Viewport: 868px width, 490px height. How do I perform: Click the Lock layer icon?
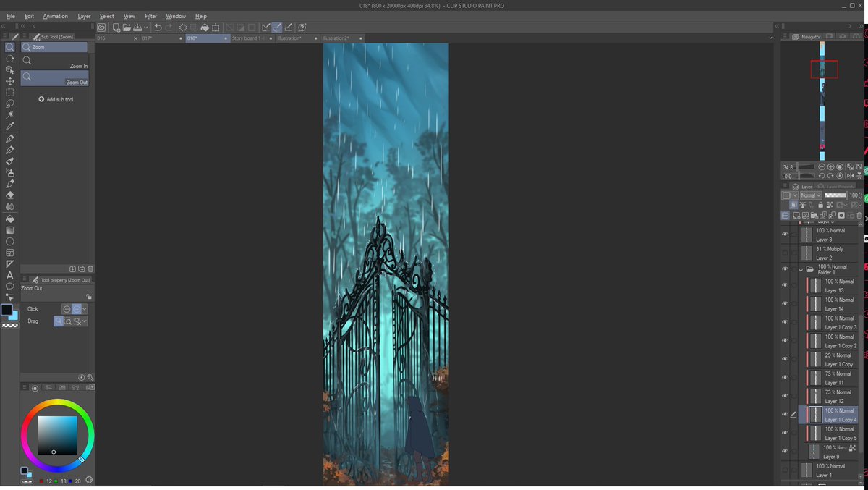click(x=821, y=205)
